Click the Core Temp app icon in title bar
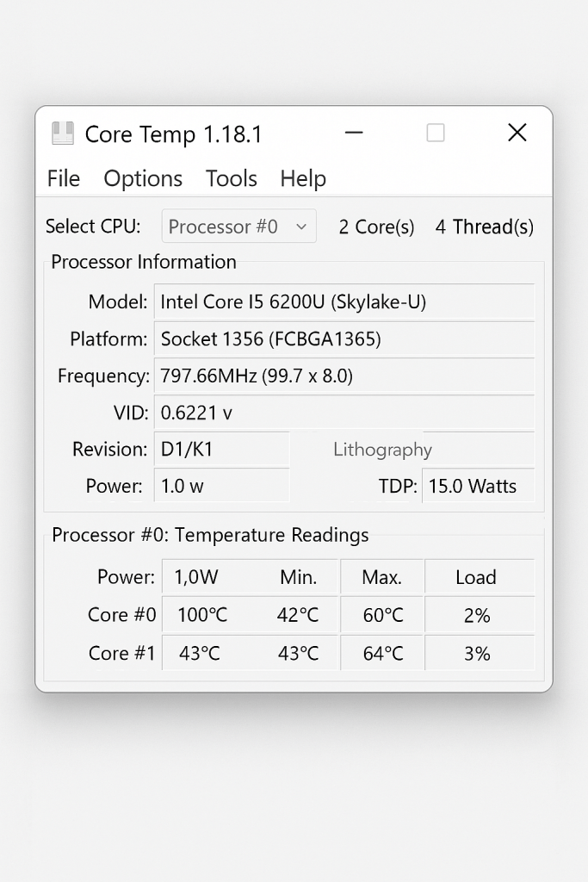 pyautogui.click(x=62, y=134)
